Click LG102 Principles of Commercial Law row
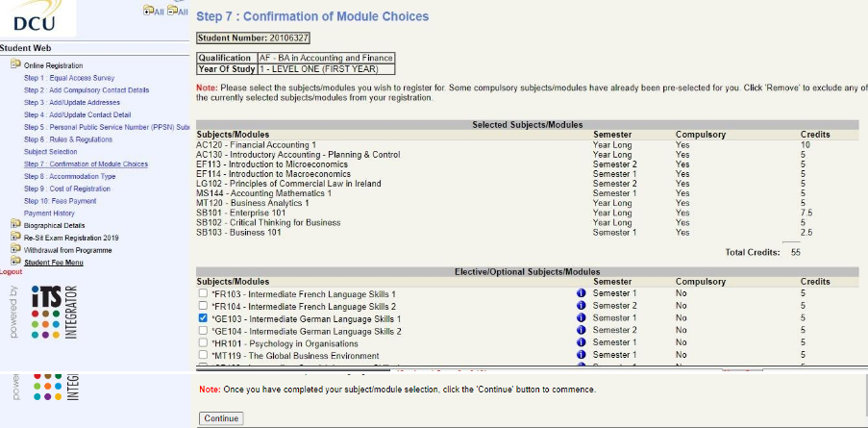 (x=527, y=184)
